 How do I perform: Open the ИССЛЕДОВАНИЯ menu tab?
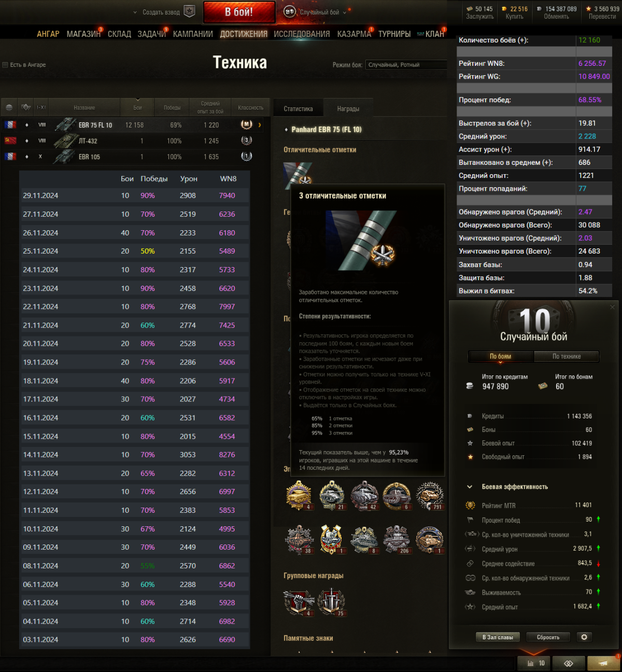click(x=302, y=34)
